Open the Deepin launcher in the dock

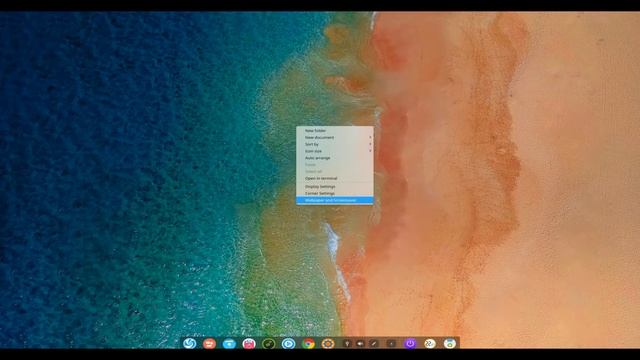coord(189,344)
